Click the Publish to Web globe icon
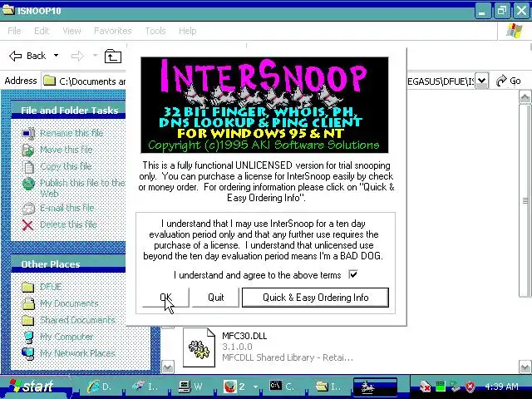 coord(28,184)
